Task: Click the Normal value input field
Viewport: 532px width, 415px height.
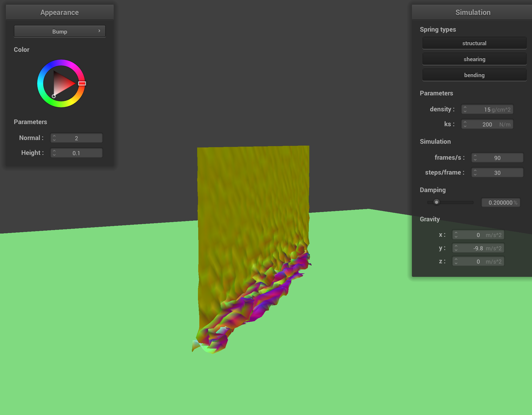Action: (77, 138)
